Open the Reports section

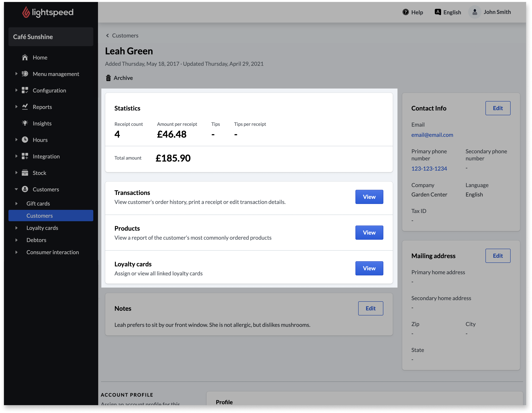point(42,107)
